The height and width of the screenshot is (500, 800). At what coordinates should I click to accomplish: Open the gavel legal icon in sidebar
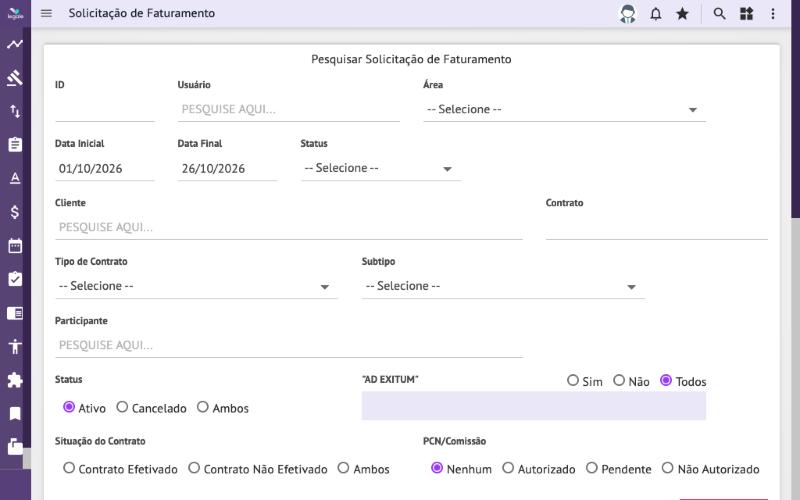tap(15, 78)
